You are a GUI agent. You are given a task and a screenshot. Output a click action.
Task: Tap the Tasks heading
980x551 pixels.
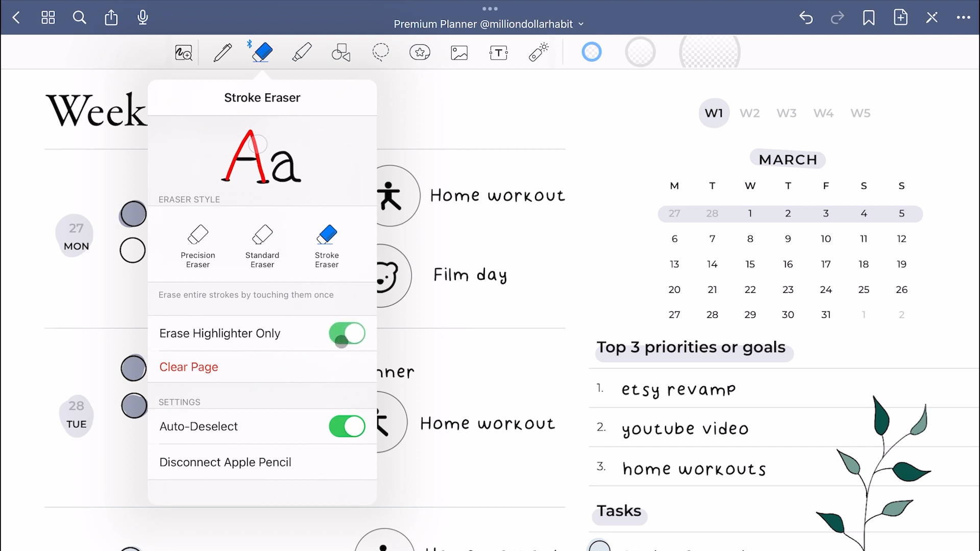pyautogui.click(x=619, y=511)
